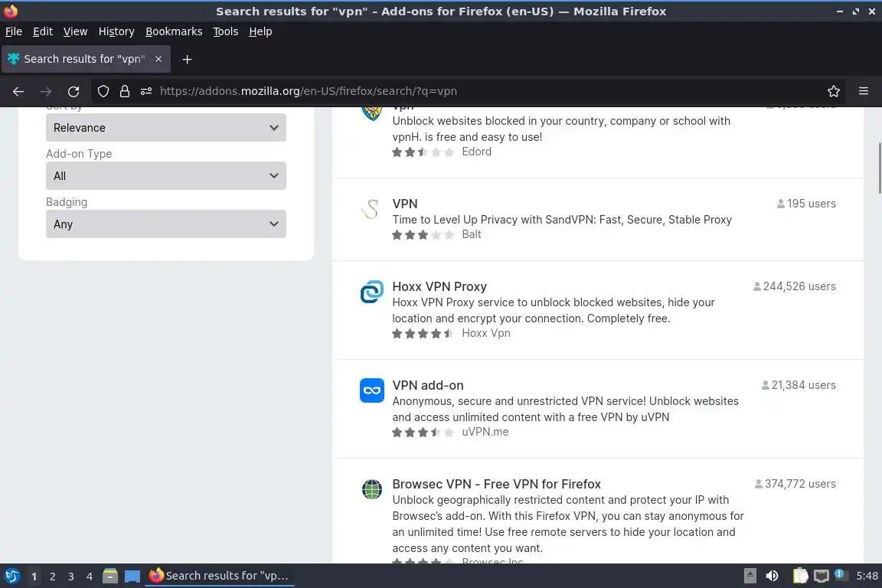Bookmark this page with the star

[x=834, y=91]
